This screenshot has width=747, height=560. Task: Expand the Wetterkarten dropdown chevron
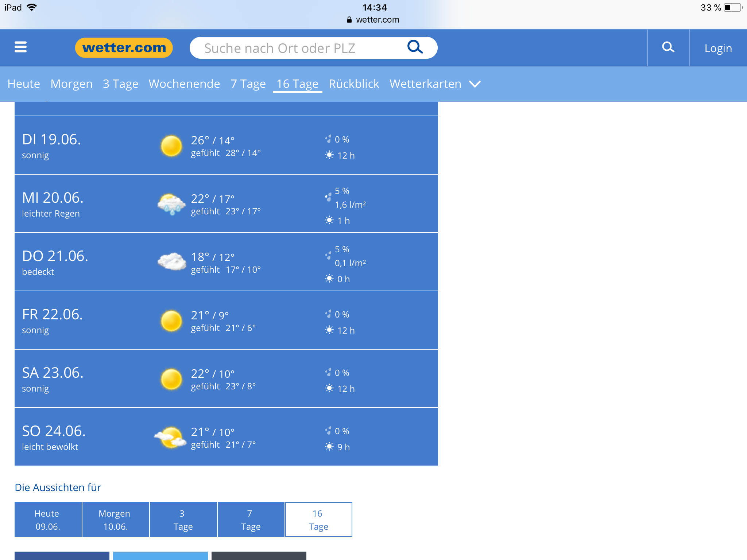475,84
